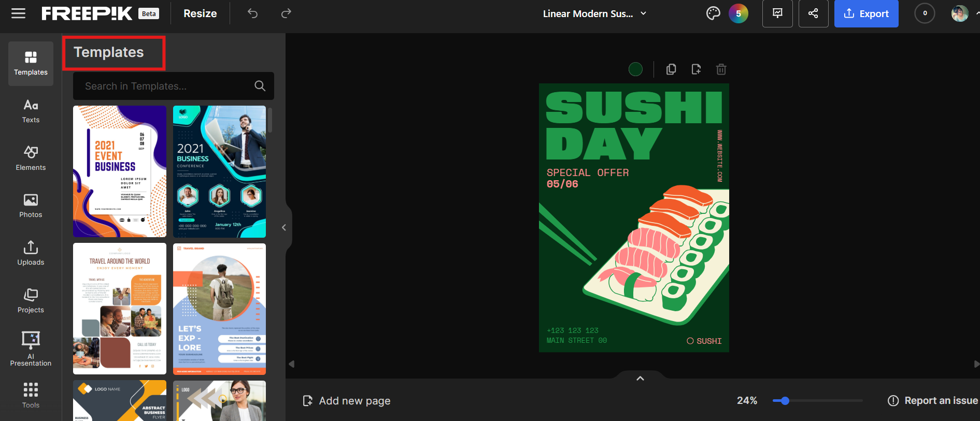Expand the pages drawer chevron
The image size is (980, 421).
640,379
